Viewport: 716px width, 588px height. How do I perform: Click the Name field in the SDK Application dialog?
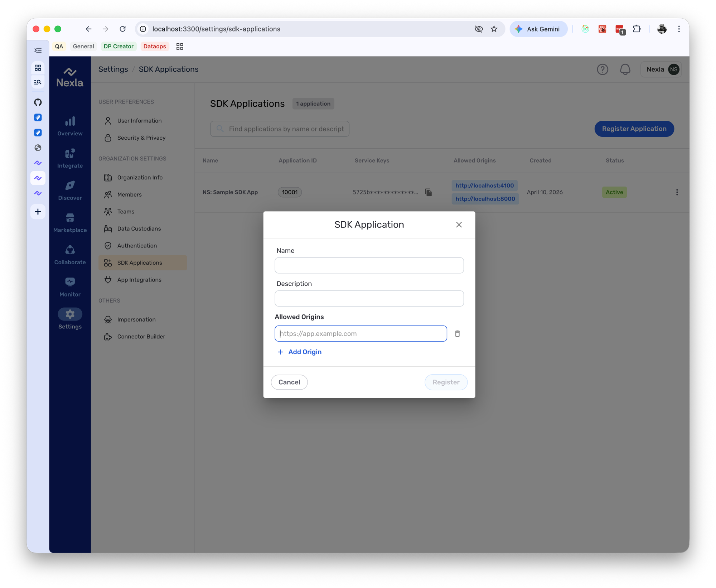point(369,265)
